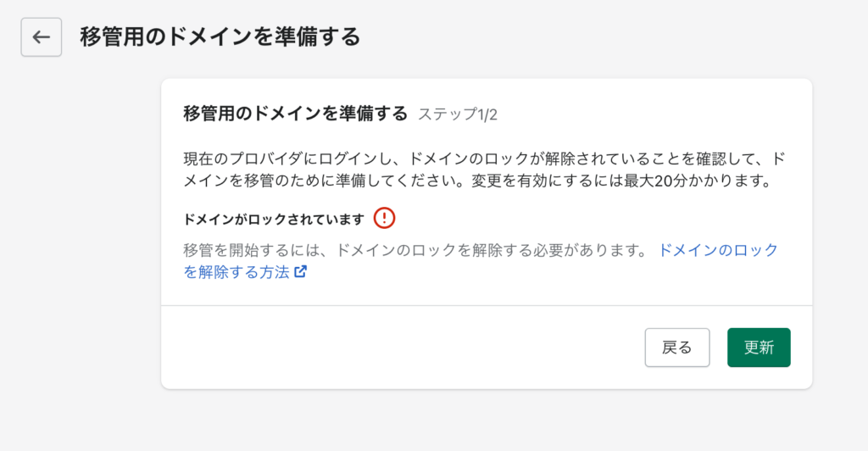Click the gray text 移管を開始するには

click(251, 250)
